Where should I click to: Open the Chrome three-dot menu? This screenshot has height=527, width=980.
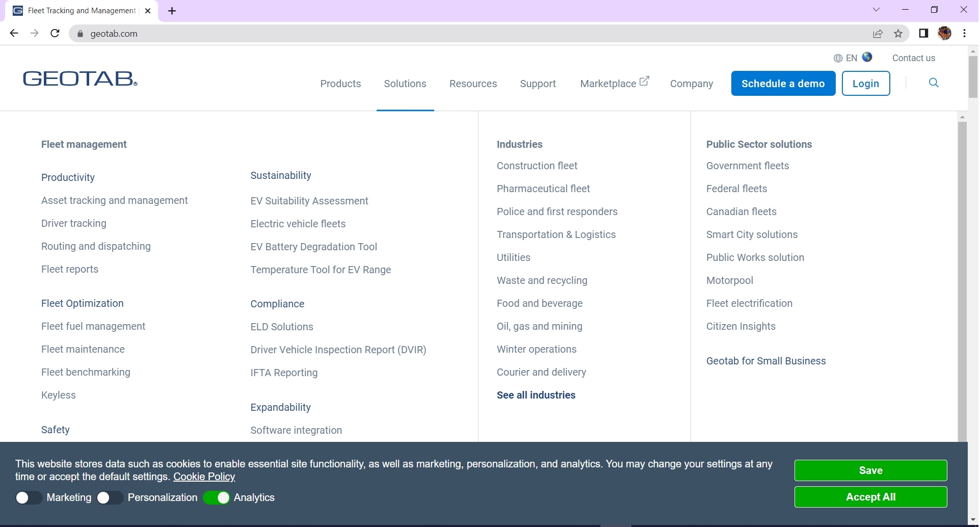[x=964, y=33]
